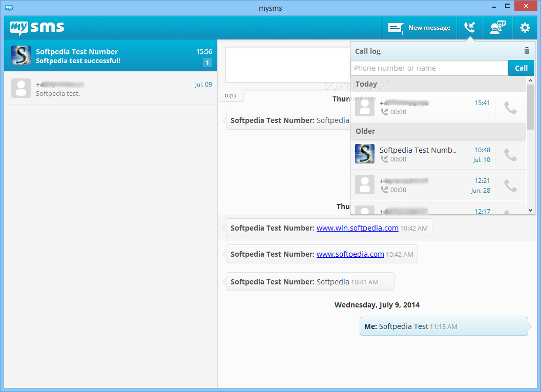
Task: Click Softpedia Test Number avatar in conversation list
Action: 21,55
